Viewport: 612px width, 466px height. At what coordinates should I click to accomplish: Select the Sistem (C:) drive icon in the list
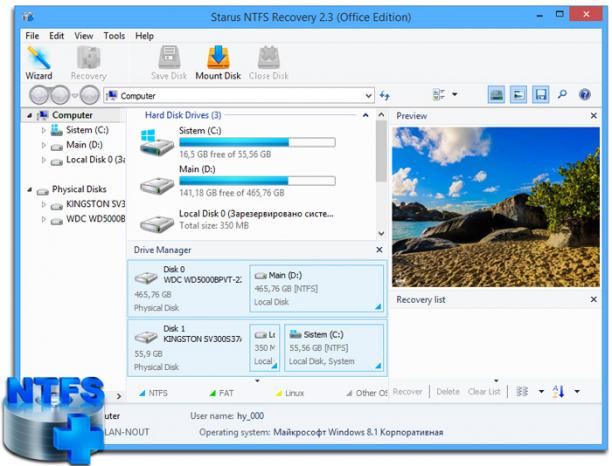tap(157, 143)
